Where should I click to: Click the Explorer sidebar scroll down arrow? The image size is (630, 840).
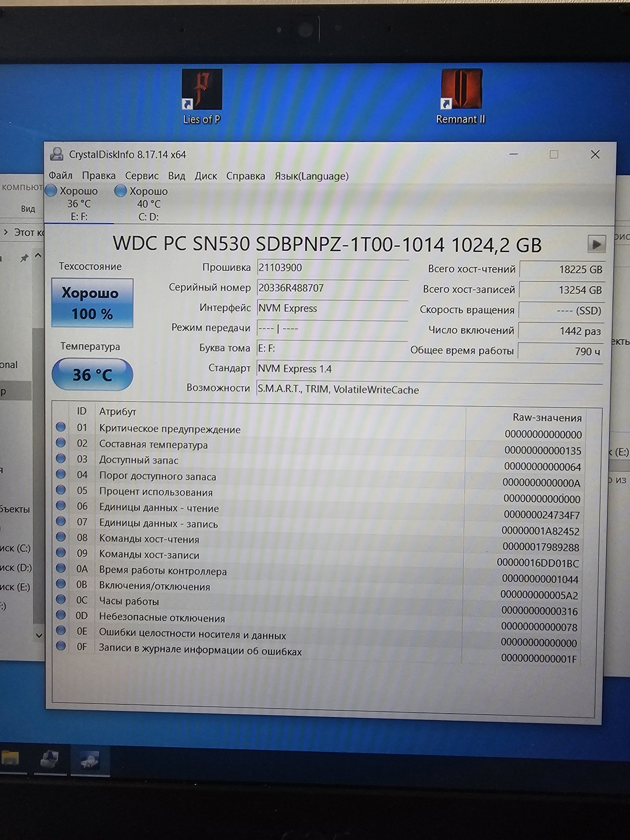pyautogui.click(x=39, y=636)
